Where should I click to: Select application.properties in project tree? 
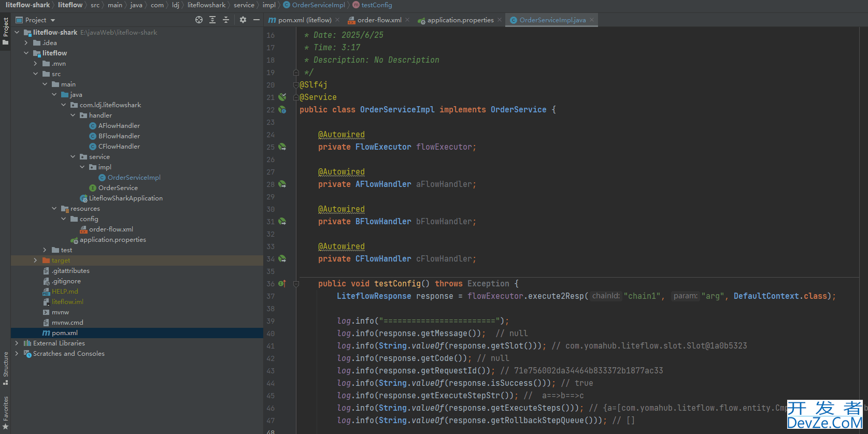pyautogui.click(x=112, y=239)
